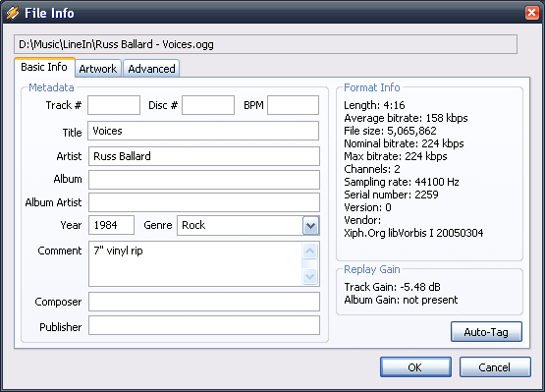Click Channels: 2 text

pyautogui.click(x=372, y=169)
